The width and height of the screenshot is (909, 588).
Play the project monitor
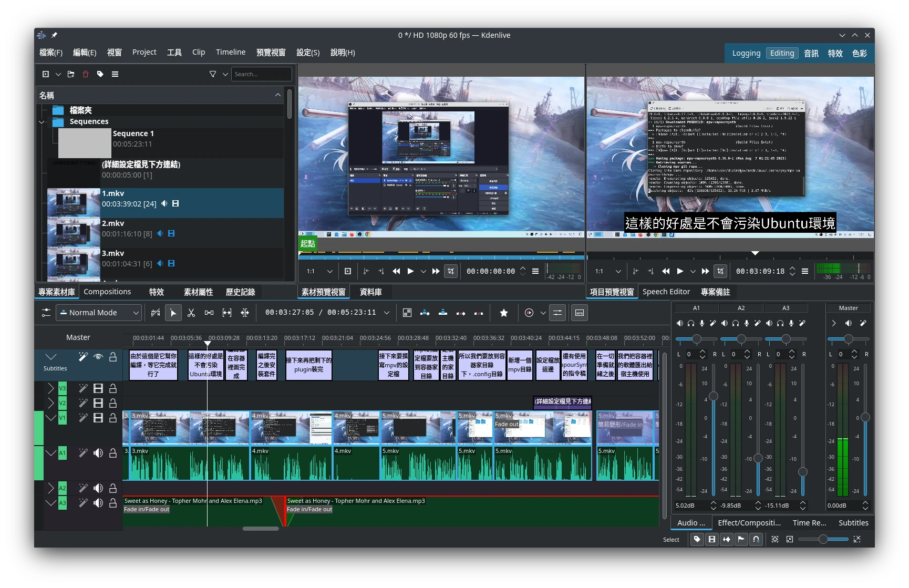click(680, 271)
